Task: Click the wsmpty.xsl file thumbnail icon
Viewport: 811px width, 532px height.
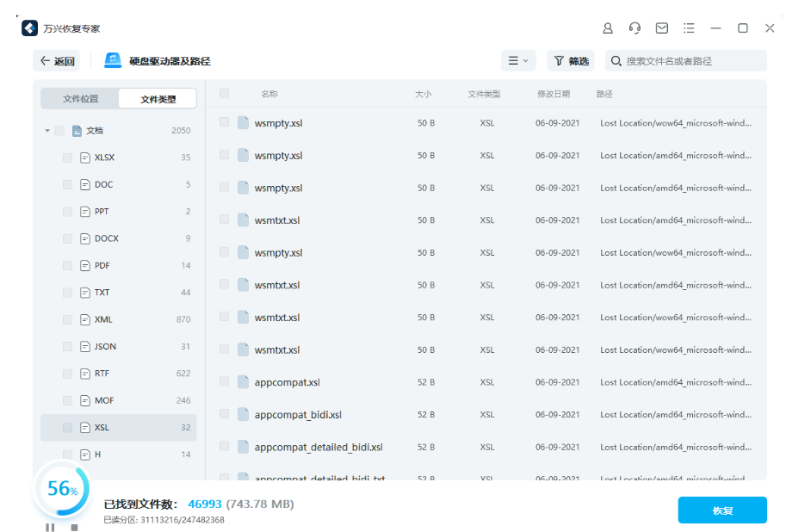Action: [x=242, y=122]
